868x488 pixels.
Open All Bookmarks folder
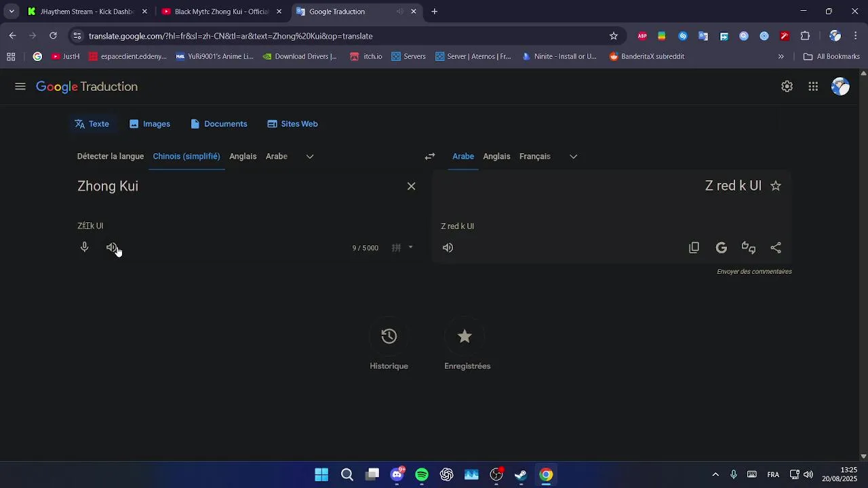click(x=831, y=57)
